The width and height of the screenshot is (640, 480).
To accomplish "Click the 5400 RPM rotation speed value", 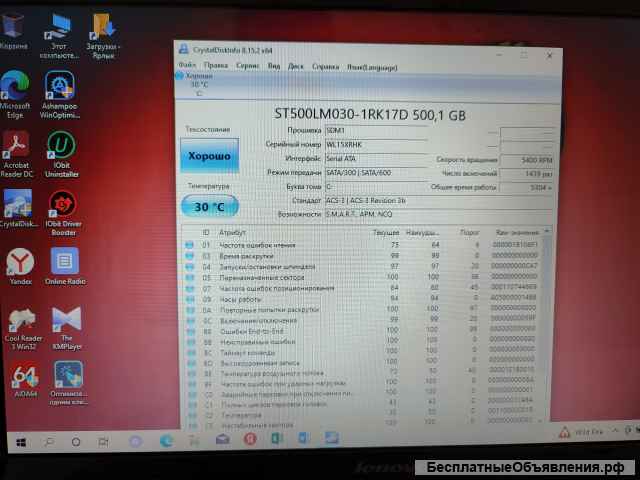I will click(527, 160).
